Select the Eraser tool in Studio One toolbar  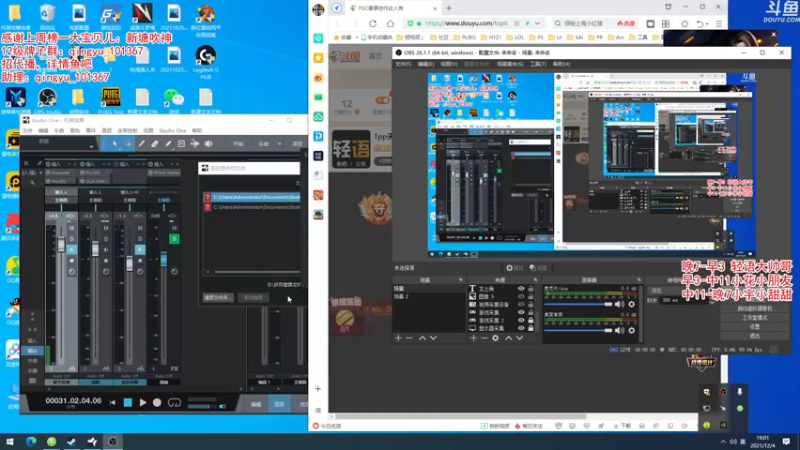155,144
